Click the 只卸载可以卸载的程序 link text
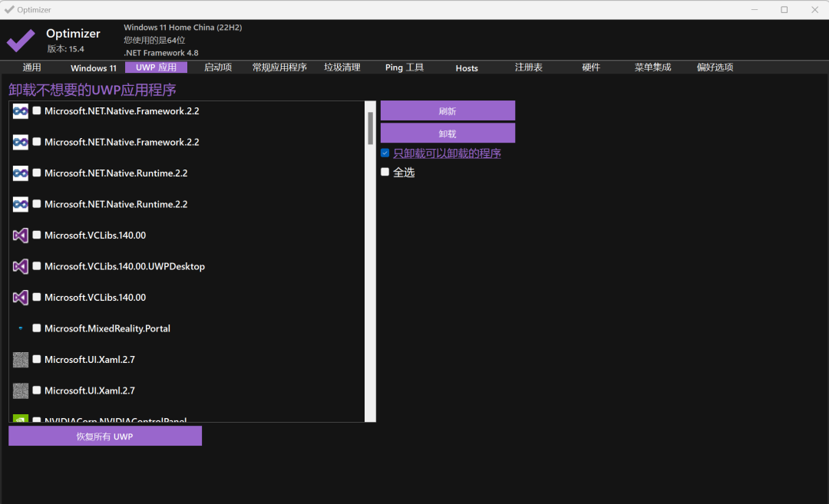Image resolution: width=829 pixels, height=504 pixels. pyautogui.click(x=448, y=153)
